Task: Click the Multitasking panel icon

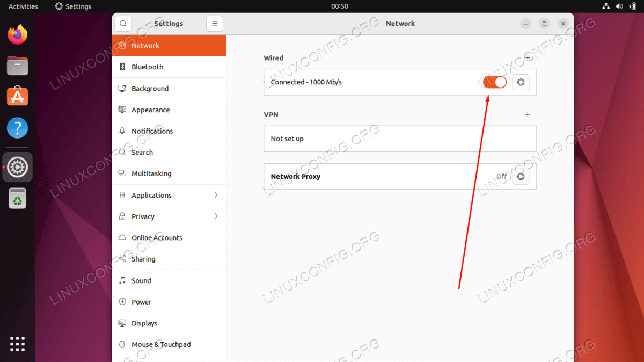Action: pos(122,173)
